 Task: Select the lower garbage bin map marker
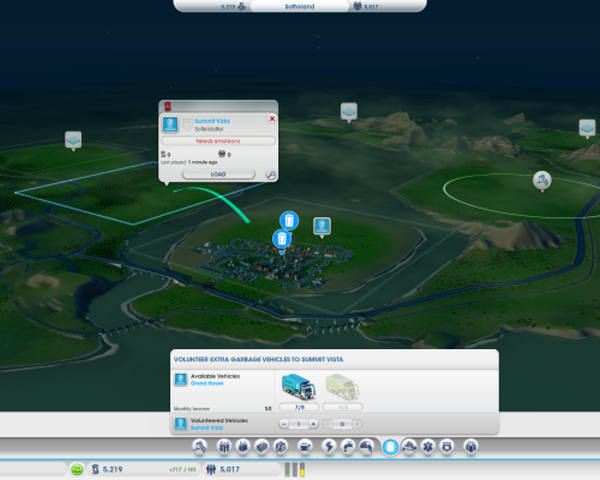coord(282,239)
